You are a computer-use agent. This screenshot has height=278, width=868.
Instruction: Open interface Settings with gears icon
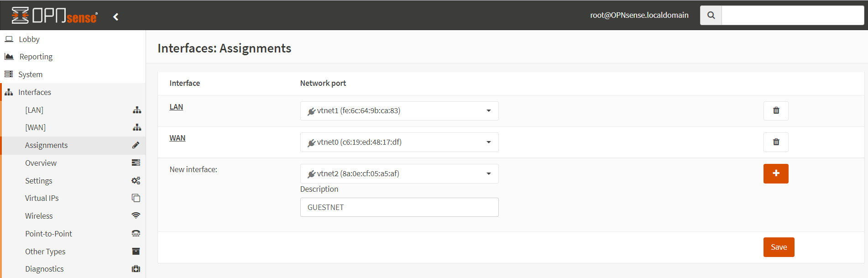click(39, 181)
